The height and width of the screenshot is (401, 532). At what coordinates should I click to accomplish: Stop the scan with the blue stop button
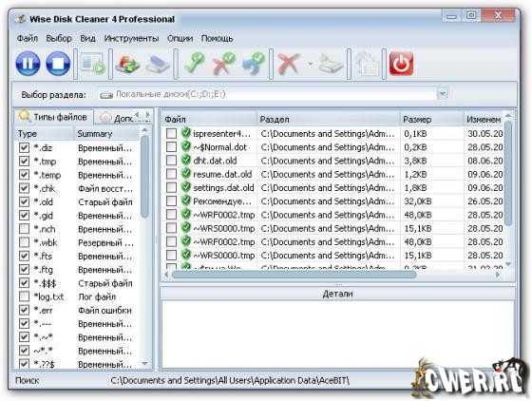(58, 64)
